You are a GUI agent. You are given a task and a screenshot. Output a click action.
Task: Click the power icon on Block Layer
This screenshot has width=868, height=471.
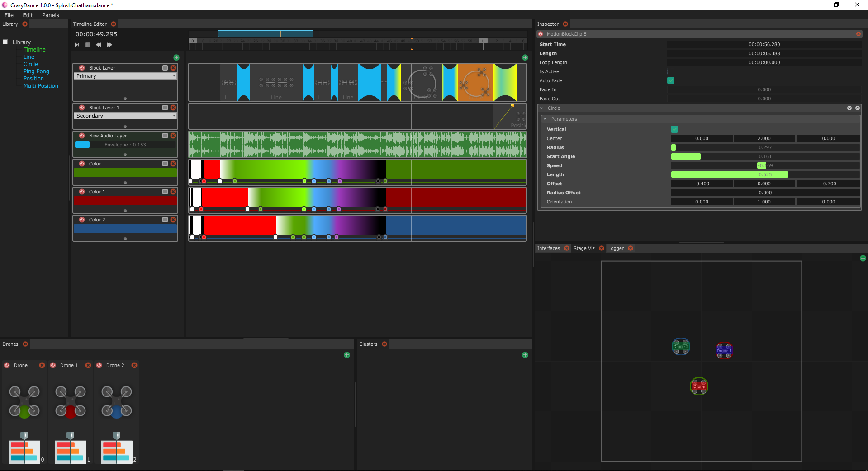82,67
